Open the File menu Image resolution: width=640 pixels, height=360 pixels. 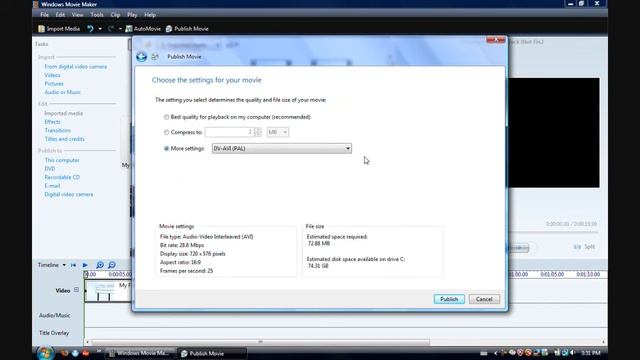[x=44, y=15]
